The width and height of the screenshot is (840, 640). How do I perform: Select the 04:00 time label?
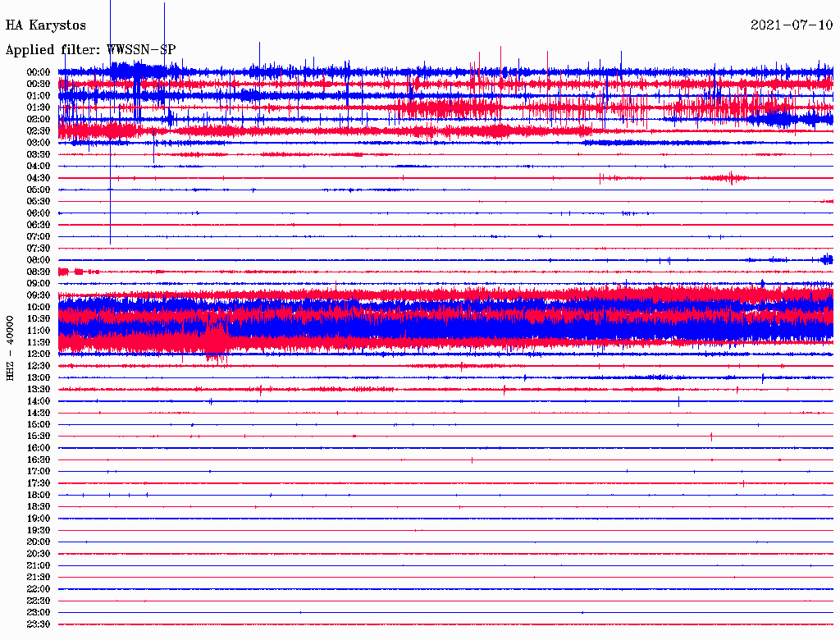[39, 167]
